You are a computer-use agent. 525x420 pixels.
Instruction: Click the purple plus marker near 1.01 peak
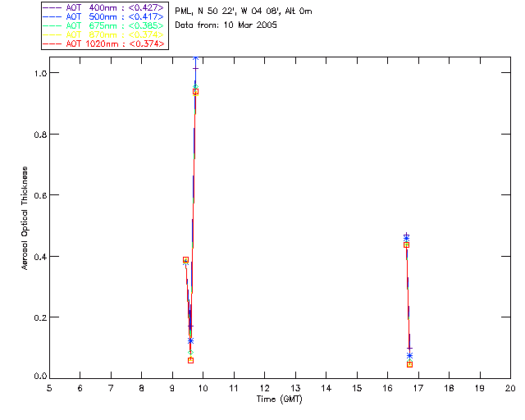195,69
